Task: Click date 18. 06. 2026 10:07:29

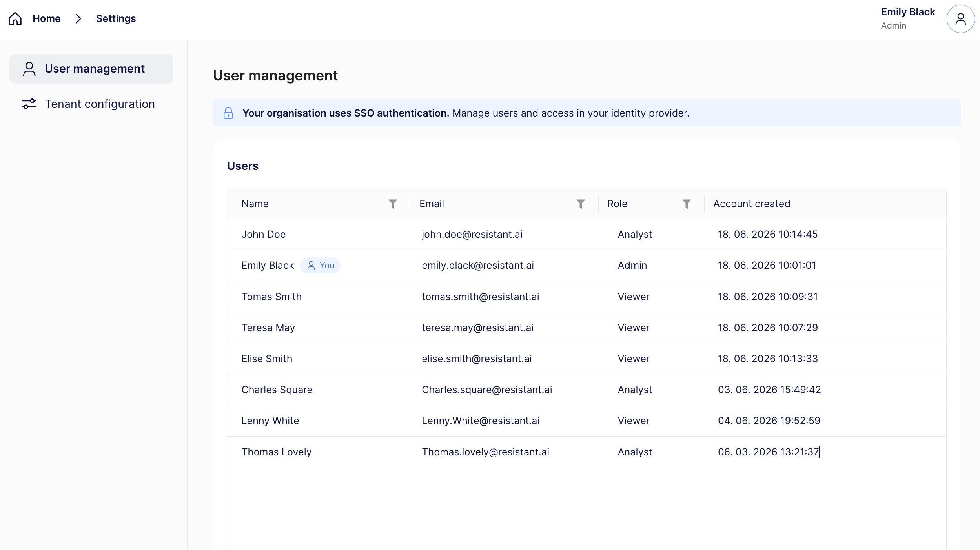Action: pyautogui.click(x=768, y=328)
